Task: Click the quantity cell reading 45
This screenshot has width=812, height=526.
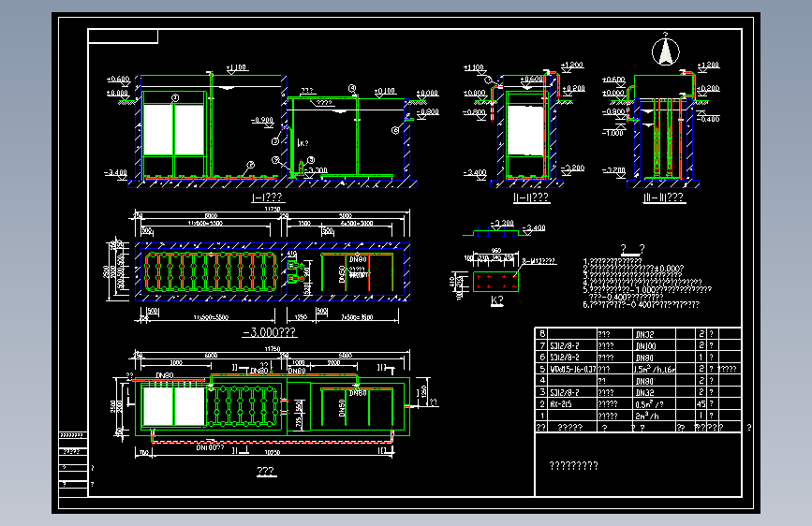Action: click(x=701, y=403)
